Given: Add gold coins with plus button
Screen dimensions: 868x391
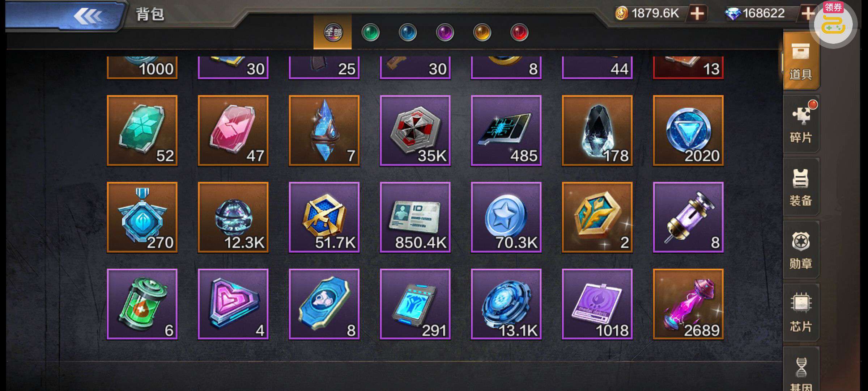Looking at the screenshot, I should pos(697,14).
